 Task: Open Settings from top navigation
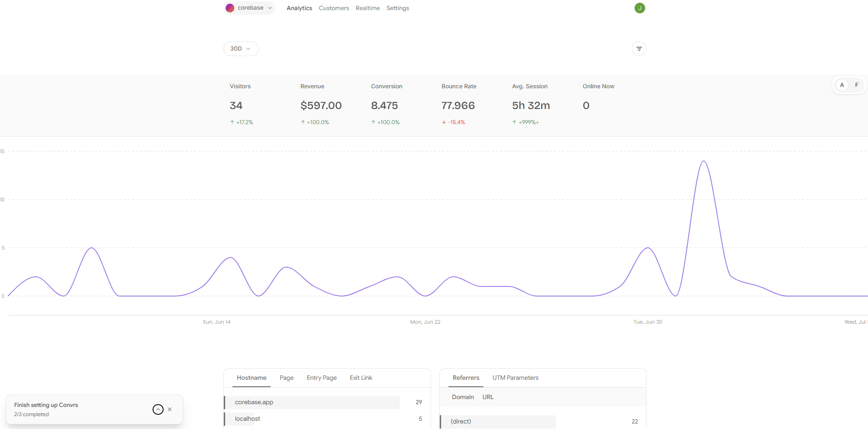tap(397, 8)
